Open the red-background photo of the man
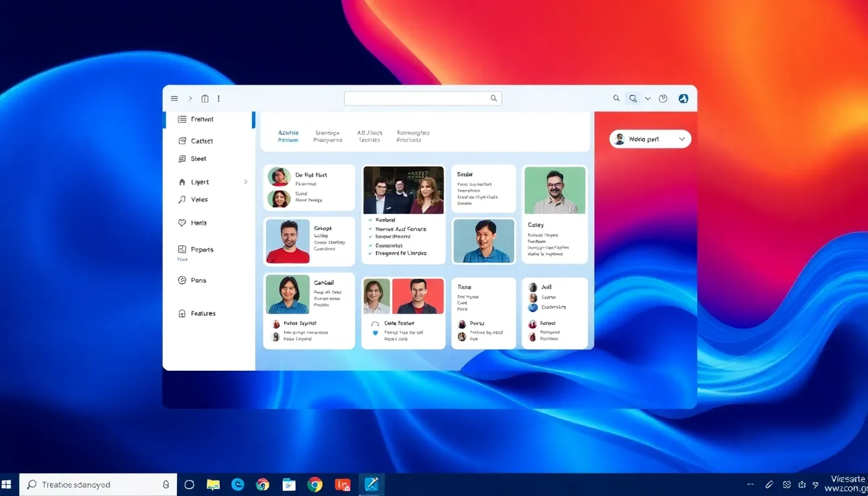This screenshot has width=868, height=496. [418, 296]
